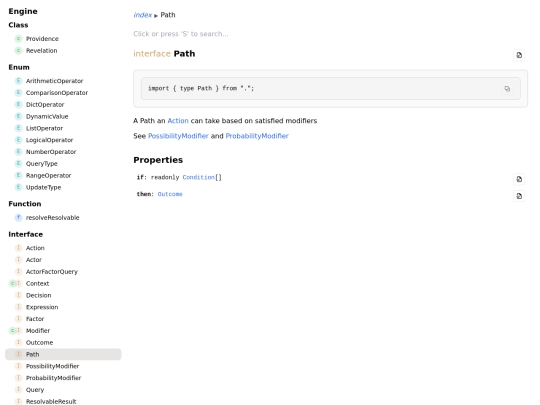This screenshot has width=540, height=405.
Task: Open Decision interface in sidebar
Action: pyautogui.click(x=39, y=295)
